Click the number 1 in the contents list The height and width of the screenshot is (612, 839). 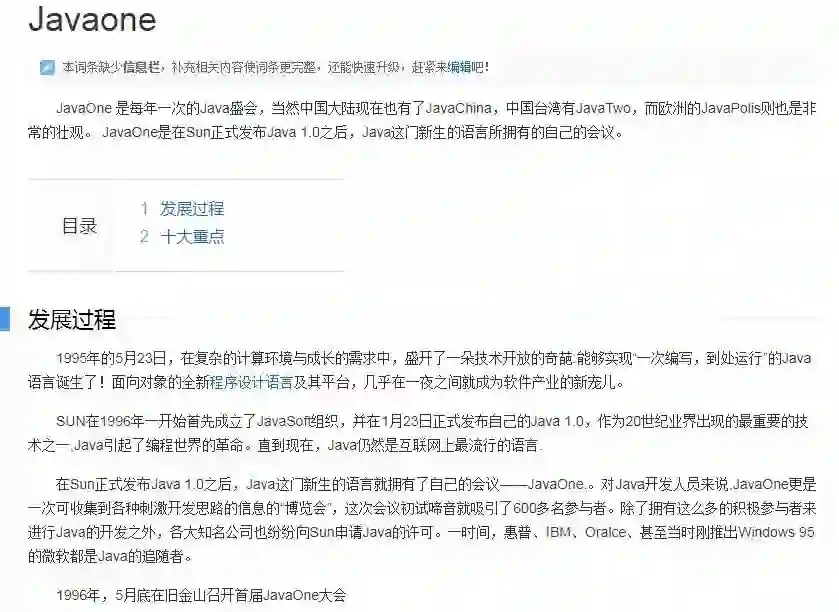[144, 209]
